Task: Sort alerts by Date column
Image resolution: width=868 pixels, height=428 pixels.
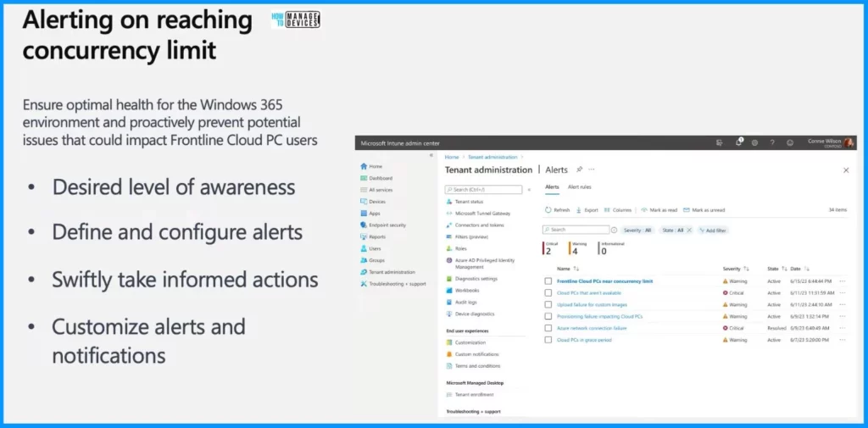Action: [800, 269]
